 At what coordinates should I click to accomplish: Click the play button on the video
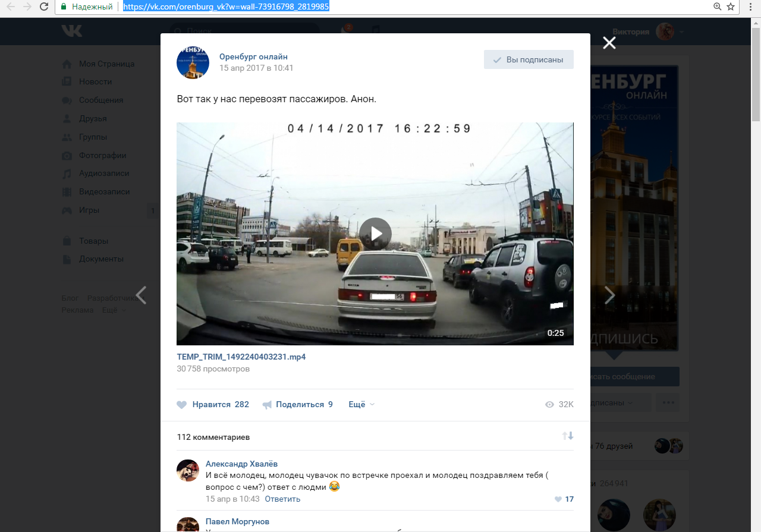coord(375,234)
